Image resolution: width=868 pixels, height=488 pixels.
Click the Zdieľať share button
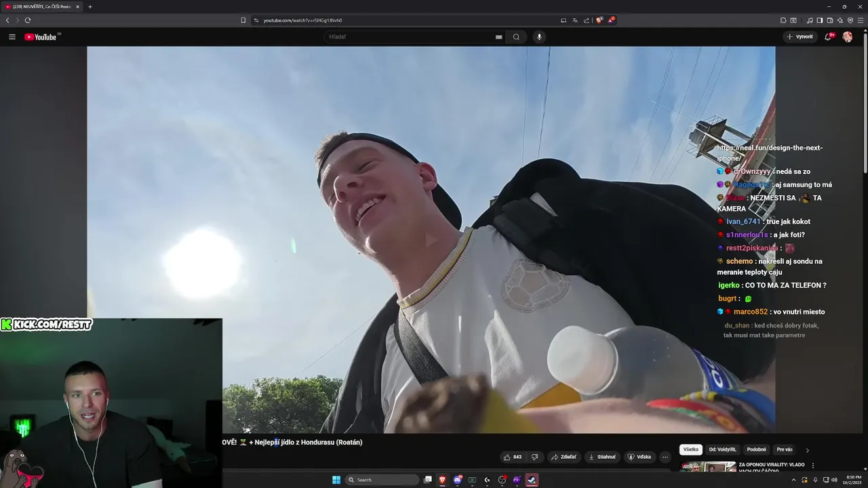(564, 457)
